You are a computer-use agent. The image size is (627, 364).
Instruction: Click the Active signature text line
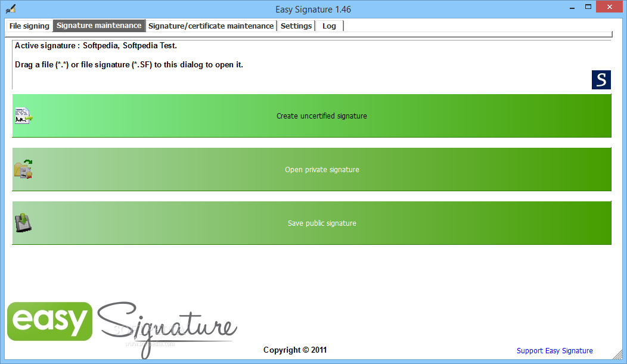pyautogui.click(x=96, y=45)
